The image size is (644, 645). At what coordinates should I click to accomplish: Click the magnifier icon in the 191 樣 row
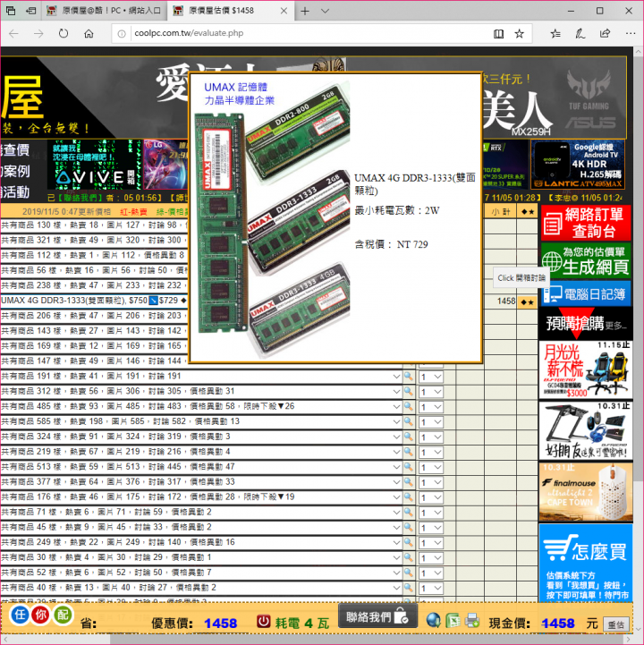[409, 377]
